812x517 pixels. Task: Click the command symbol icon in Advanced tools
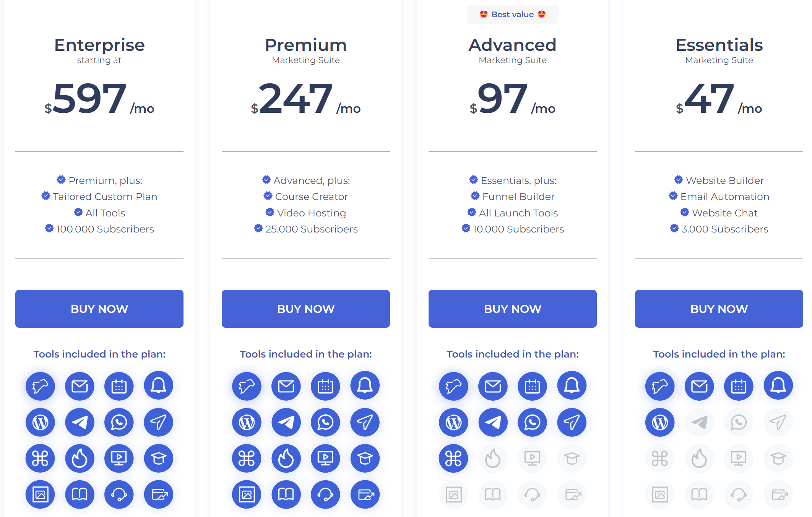coord(453,458)
